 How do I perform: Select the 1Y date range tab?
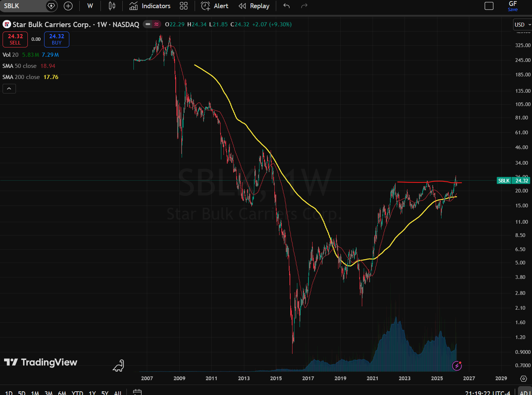[x=92, y=393]
